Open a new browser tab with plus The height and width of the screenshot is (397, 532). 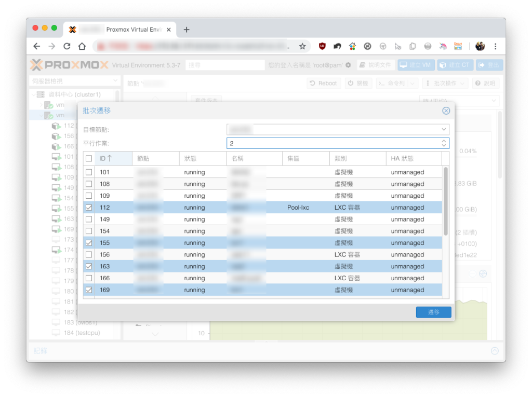coord(187,30)
